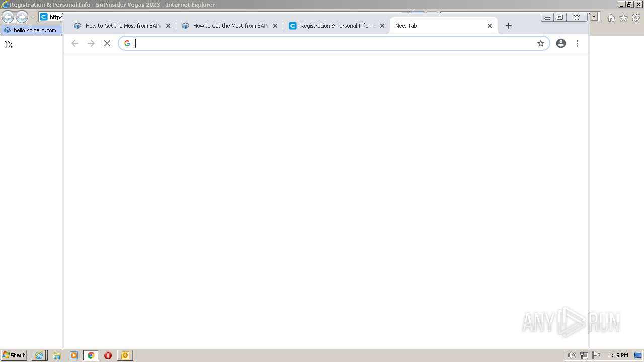Screen dimensions: 644x362
Task: Minimize the Chrome window
Action: point(547,17)
